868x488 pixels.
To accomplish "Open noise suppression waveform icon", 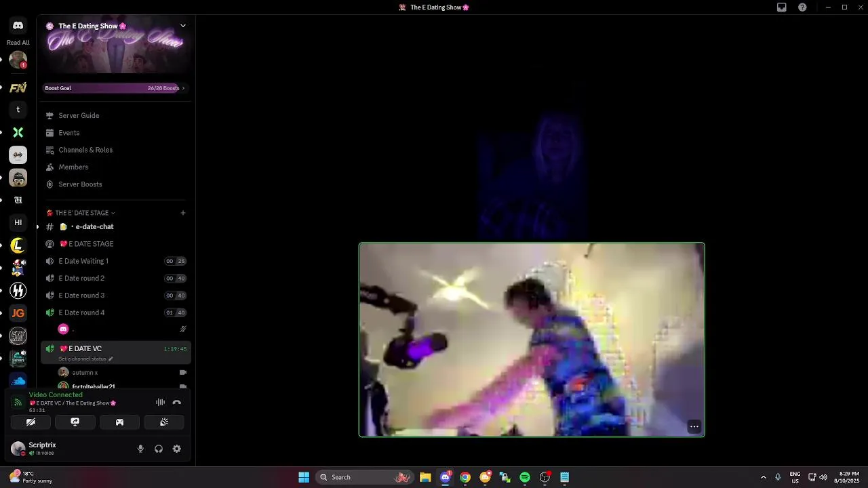I will tap(160, 402).
